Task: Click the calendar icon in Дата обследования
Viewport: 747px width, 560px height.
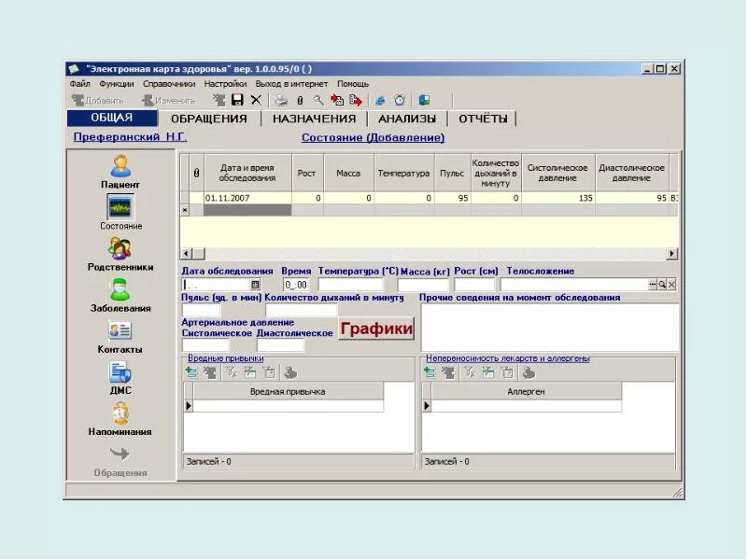Action: pyautogui.click(x=255, y=285)
